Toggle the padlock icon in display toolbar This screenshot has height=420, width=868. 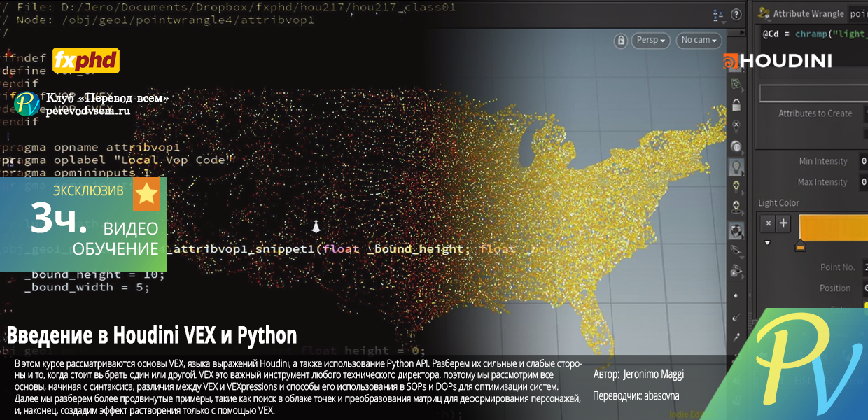pyautogui.click(x=736, y=105)
